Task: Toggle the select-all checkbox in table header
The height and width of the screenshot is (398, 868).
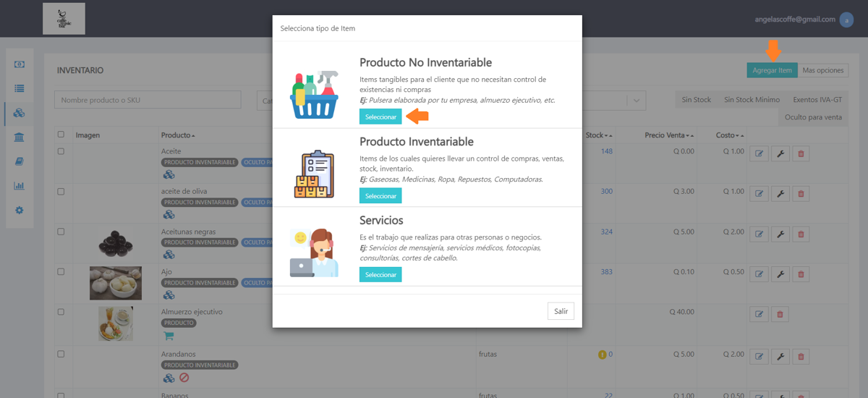Action: click(61, 135)
